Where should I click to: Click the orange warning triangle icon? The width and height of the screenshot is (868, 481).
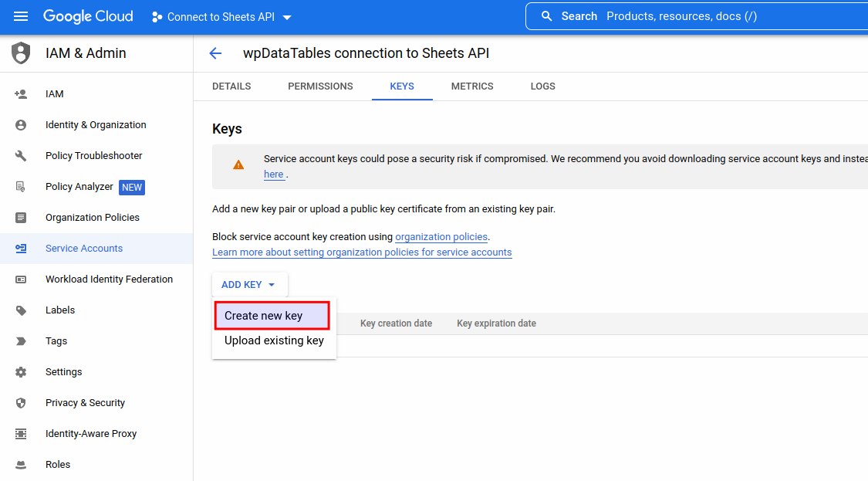point(238,164)
